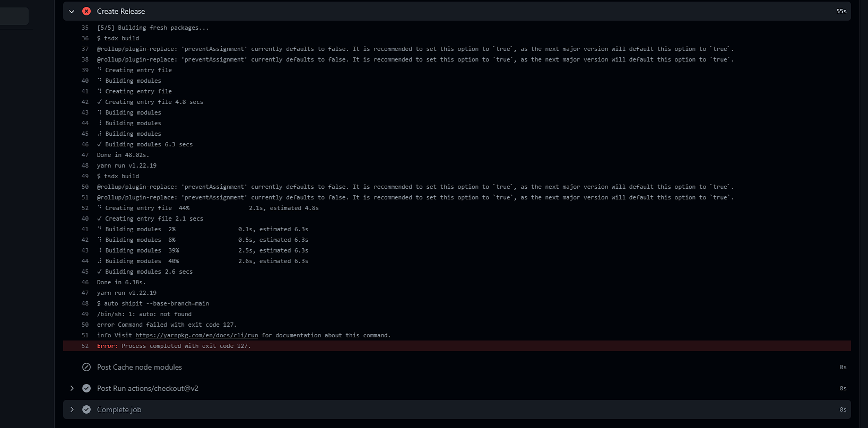Click the 'Building modules 6.3 secs' log line
This screenshot has height=428, width=868.
click(145, 144)
